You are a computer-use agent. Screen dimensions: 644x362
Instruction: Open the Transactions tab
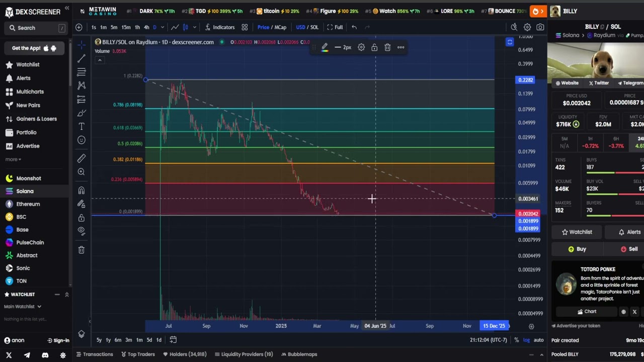[x=94, y=354]
